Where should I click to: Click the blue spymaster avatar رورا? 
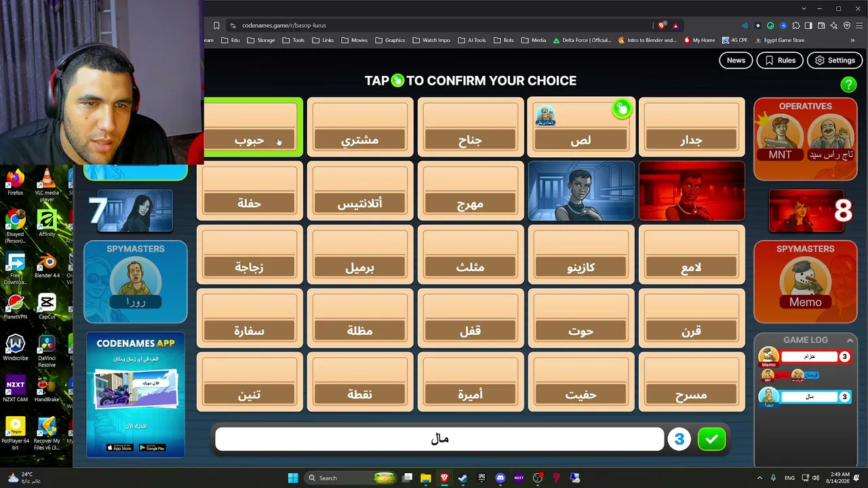[x=136, y=283]
